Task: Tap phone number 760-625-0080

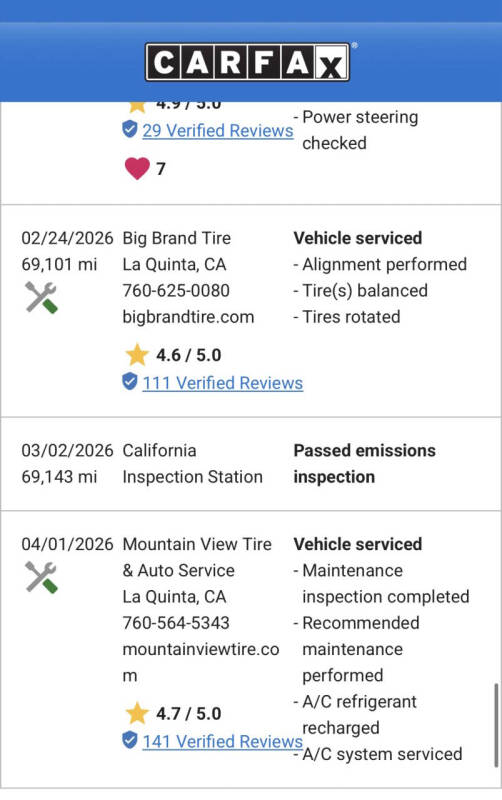Action: click(176, 290)
